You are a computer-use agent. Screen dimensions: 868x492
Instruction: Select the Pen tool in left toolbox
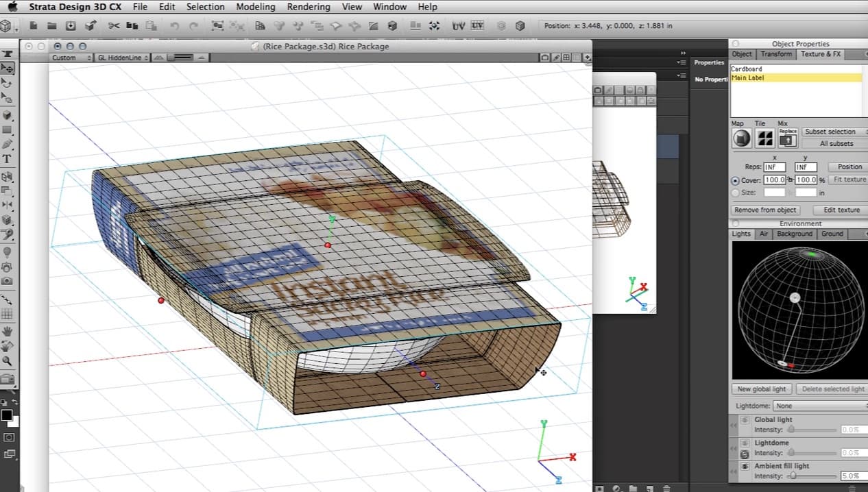pyautogui.click(x=7, y=144)
